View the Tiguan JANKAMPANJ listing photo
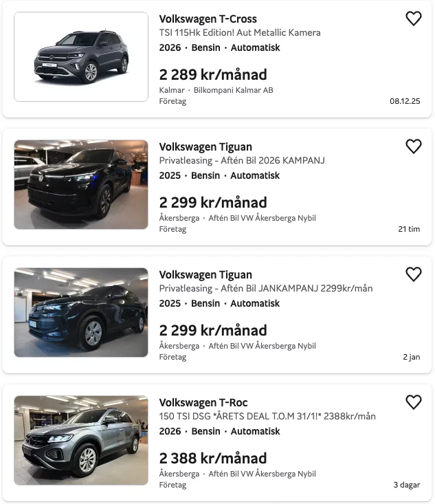Screen dimensions: 435x504 (x=81, y=313)
